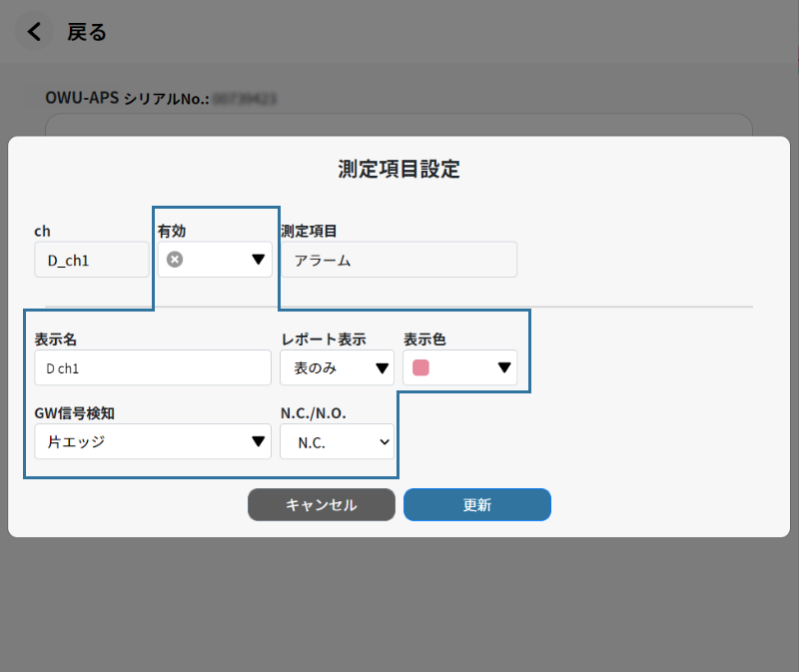Click the キャンセル button
The height and width of the screenshot is (672, 799).
(322, 505)
